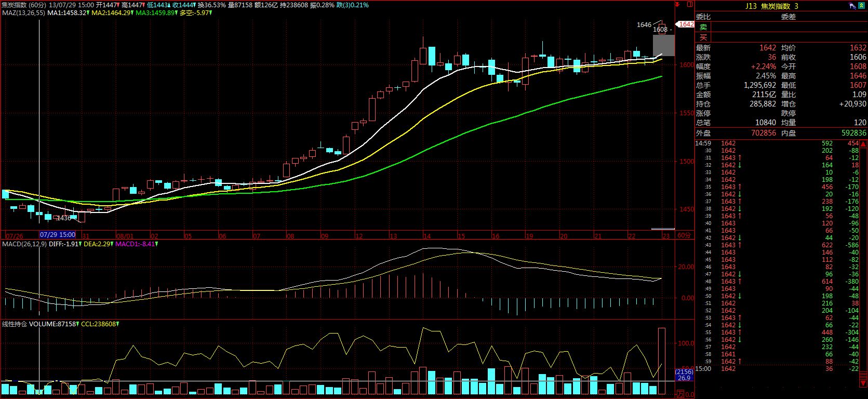Click the gray highlighted box beside the latest candle
This screenshot has width=868, height=399.
pos(664,45)
